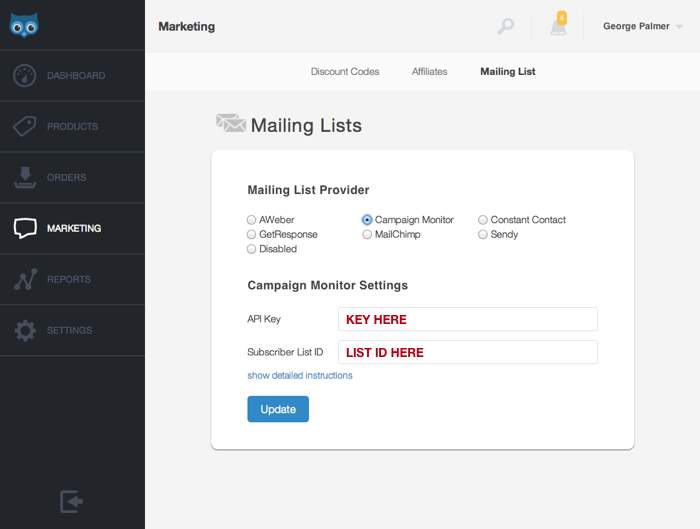Image resolution: width=700 pixels, height=529 pixels.
Task: Click the API Key label
Action: (x=264, y=319)
